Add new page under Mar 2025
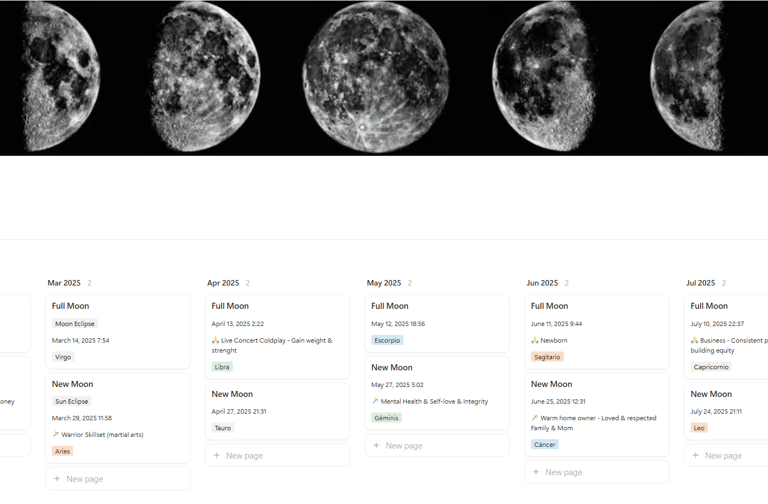768x504 pixels. (118, 479)
